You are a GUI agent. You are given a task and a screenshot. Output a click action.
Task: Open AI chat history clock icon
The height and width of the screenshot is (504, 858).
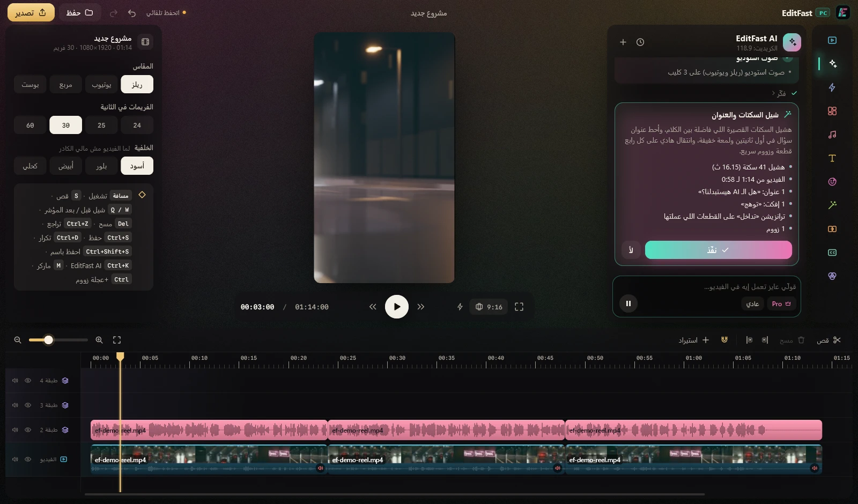(640, 42)
